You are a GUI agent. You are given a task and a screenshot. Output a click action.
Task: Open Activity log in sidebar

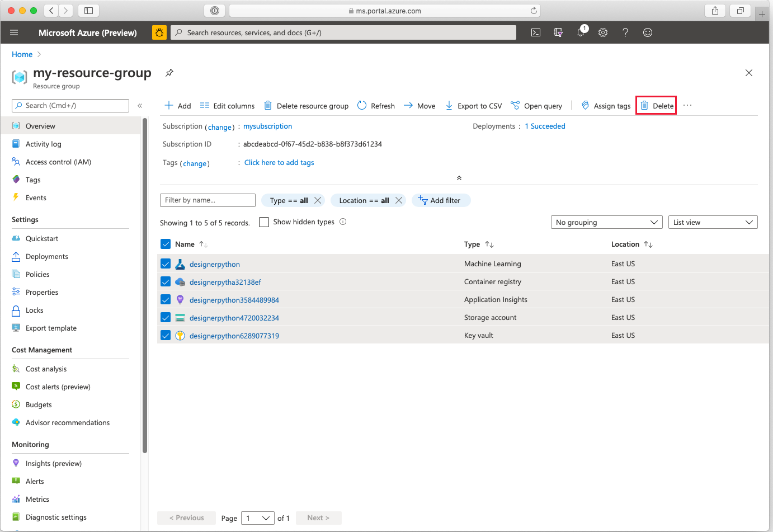(43, 144)
